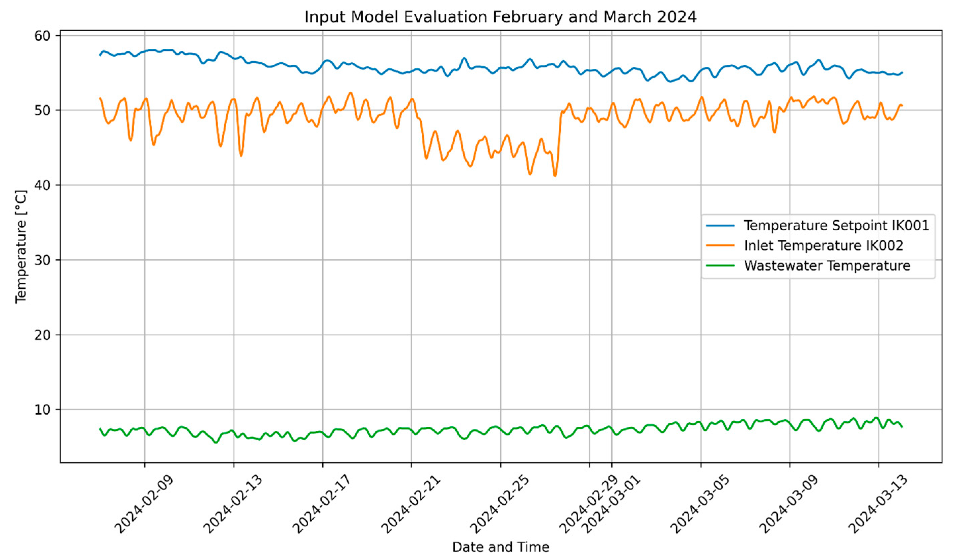This screenshot has height=560, width=959.
Task: Click the 2024-02-21 x-axis tick label
Action: [x=411, y=504]
